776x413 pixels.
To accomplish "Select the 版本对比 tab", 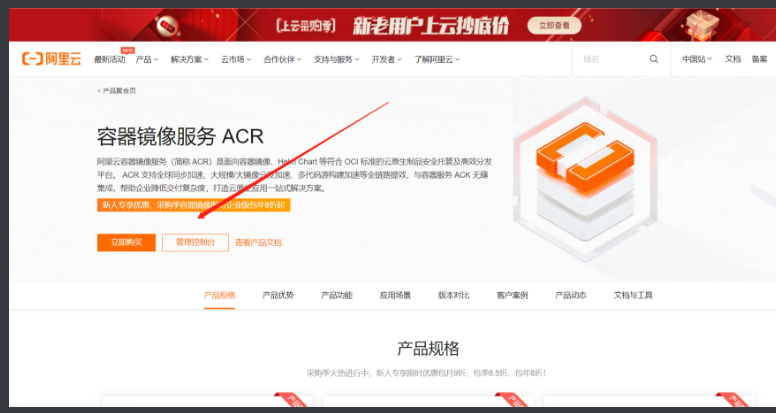I will tap(454, 295).
